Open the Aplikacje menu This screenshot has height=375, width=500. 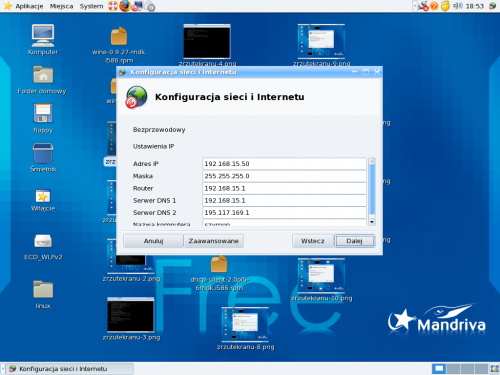pyautogui.click(x=29, y=6)
